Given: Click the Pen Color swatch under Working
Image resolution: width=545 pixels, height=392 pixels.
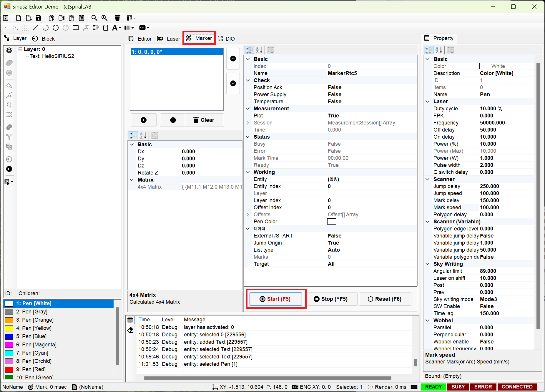Looking at the screenshot, I should [332, 222].
